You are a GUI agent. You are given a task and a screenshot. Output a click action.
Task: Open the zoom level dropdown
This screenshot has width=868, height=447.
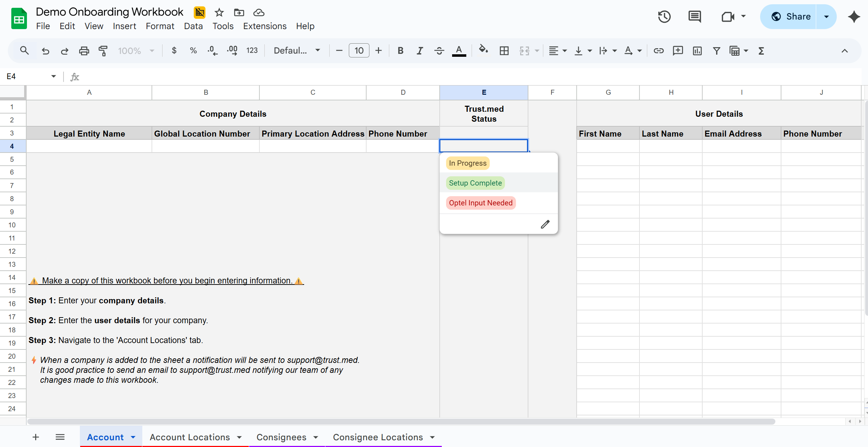pos(136,51)
